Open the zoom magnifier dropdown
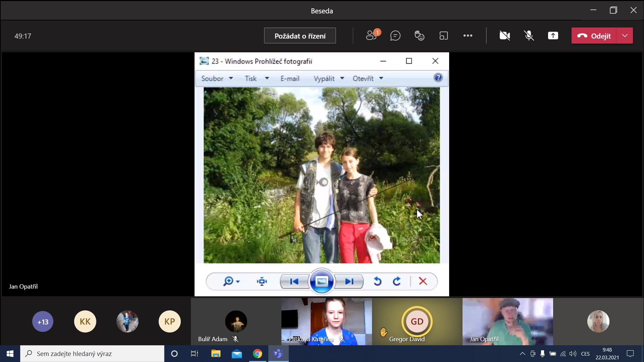The height and width of the screenshot is (362, 644). click(231, 281)
